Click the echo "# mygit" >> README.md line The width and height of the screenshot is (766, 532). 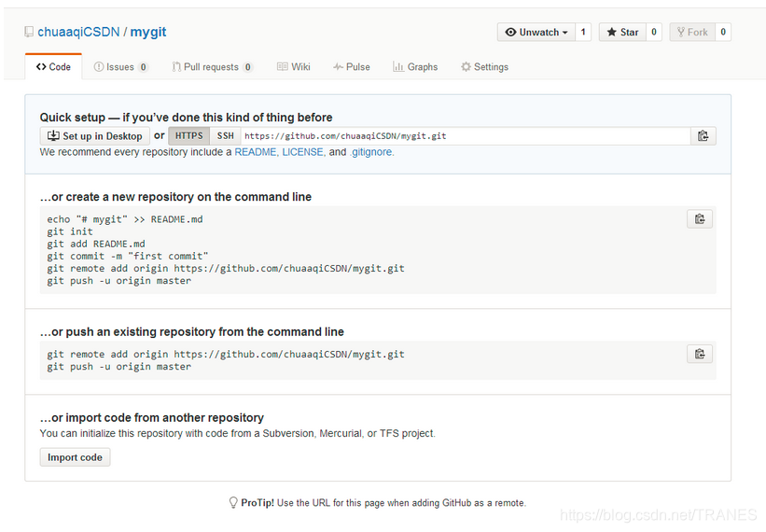click(125, 219)
